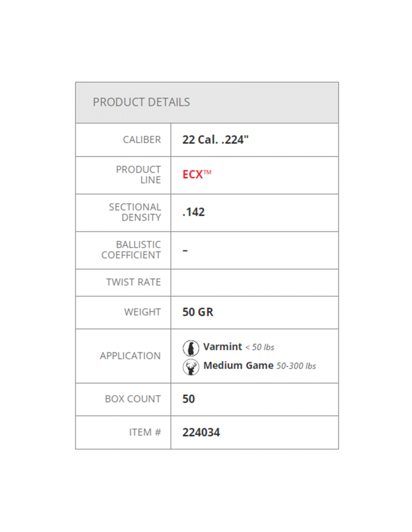Click the Medium Game application label
This screenshot has height=532, width=412.
(238, 366)
